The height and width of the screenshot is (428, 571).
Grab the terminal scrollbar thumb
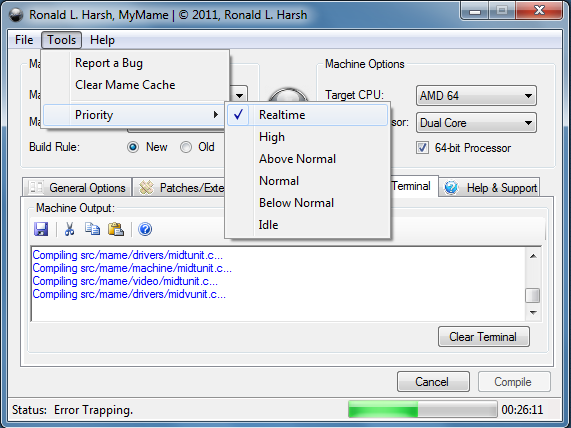coord(533,295)
